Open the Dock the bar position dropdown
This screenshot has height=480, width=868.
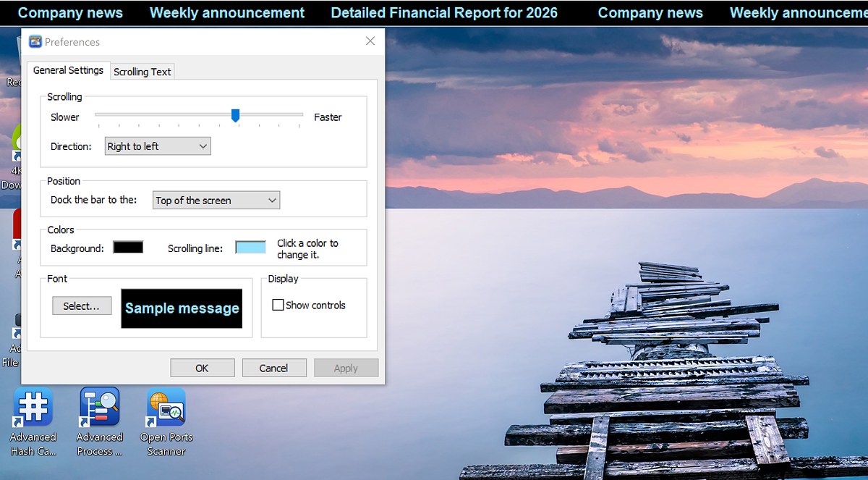pos(216,201)
